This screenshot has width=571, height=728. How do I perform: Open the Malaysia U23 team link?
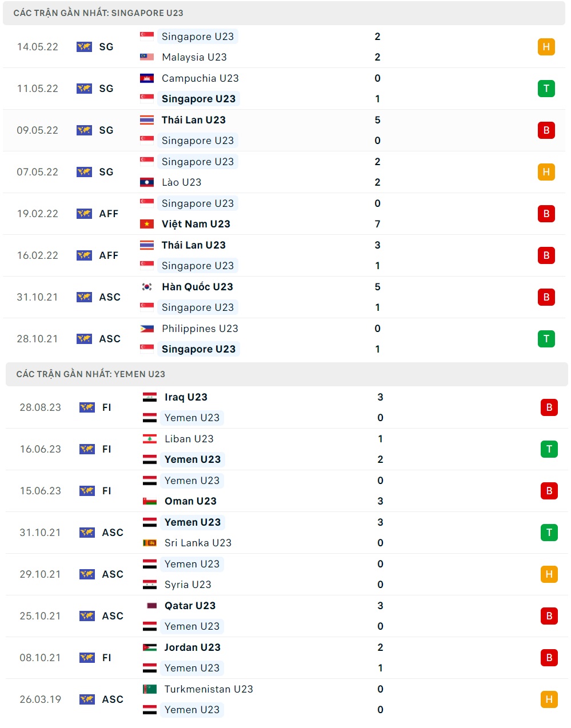pyautogui.click(x=194, y=57)
